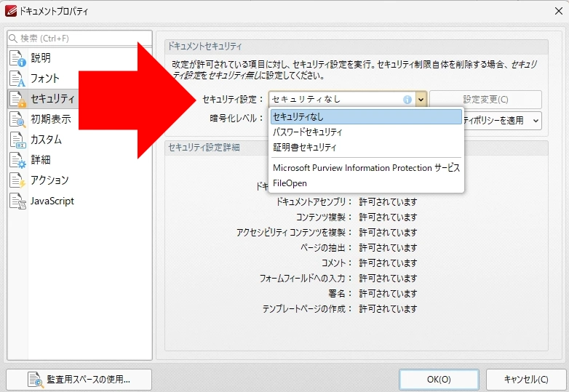Switch to the 初期表示 category
This screenshot has height=392, width=569.
[x=79, y=119]
